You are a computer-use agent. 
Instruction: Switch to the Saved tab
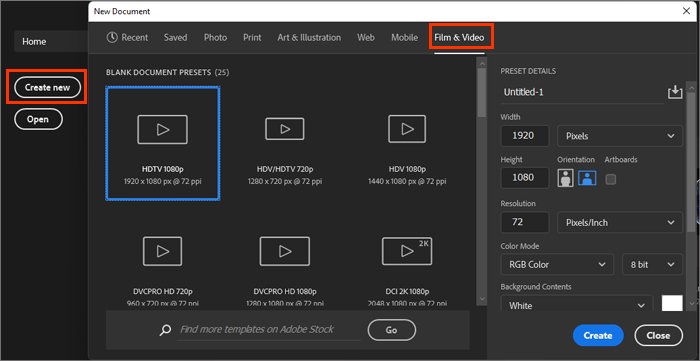[x=175, y=37]
